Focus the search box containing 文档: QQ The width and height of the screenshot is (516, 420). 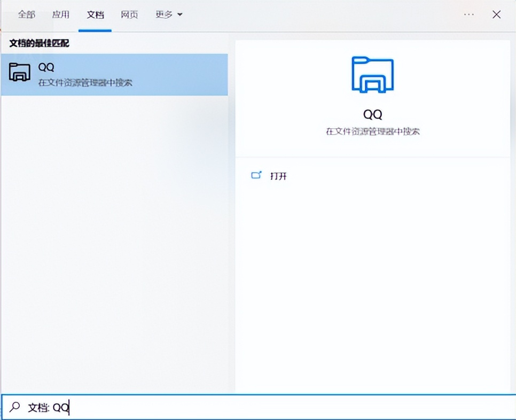coord(258,407)
